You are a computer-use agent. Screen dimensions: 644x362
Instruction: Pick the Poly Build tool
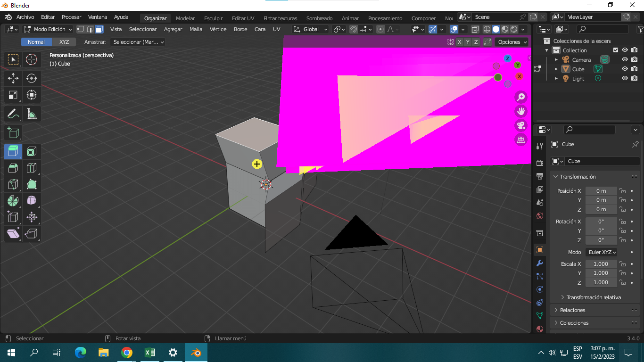tap(32, 184)
